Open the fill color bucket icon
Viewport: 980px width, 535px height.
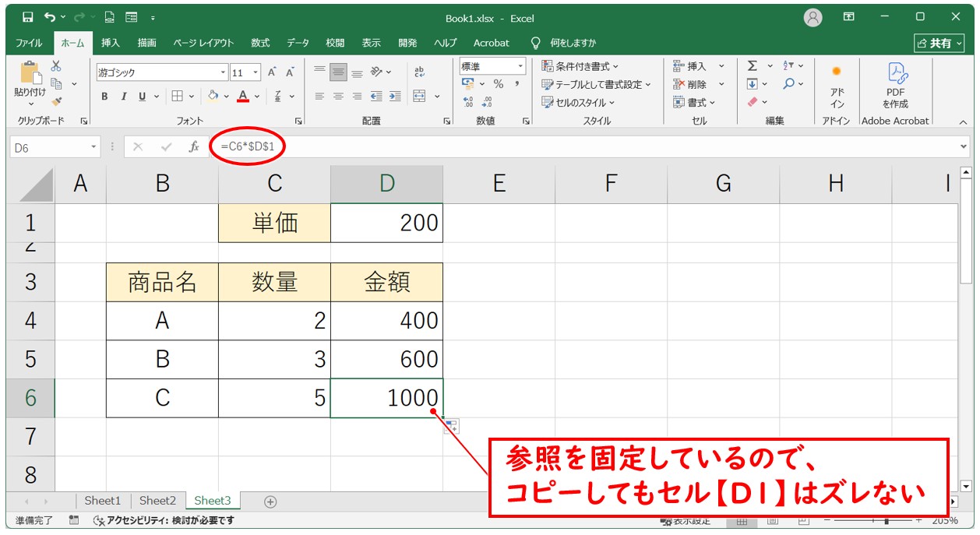pyautogui.click(x=211, y=97)
